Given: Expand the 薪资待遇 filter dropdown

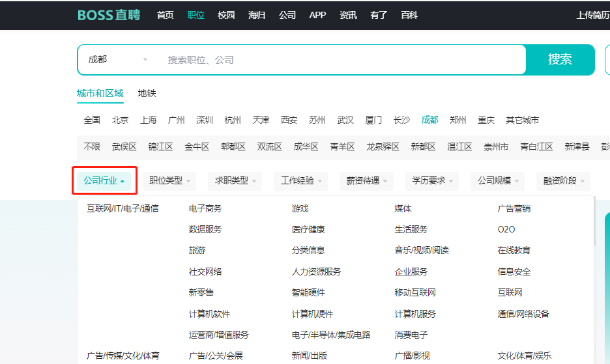Looking at the screenshot, I should [x=366, y=181].
